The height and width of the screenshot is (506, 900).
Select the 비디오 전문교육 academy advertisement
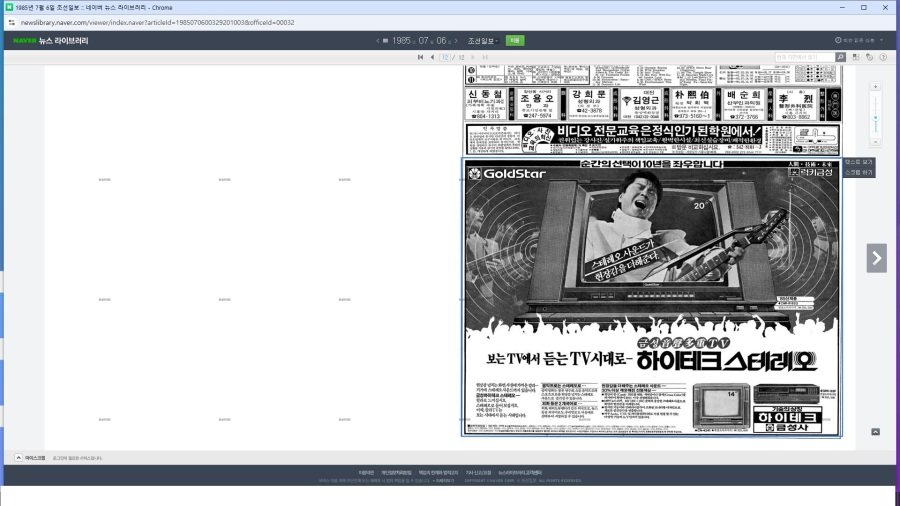tap(651, 139)
